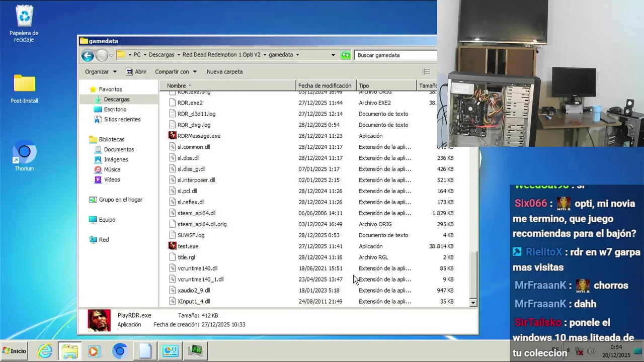Sort by the Tamaño column header
This screenshot has height=362, width=644.
428,85
